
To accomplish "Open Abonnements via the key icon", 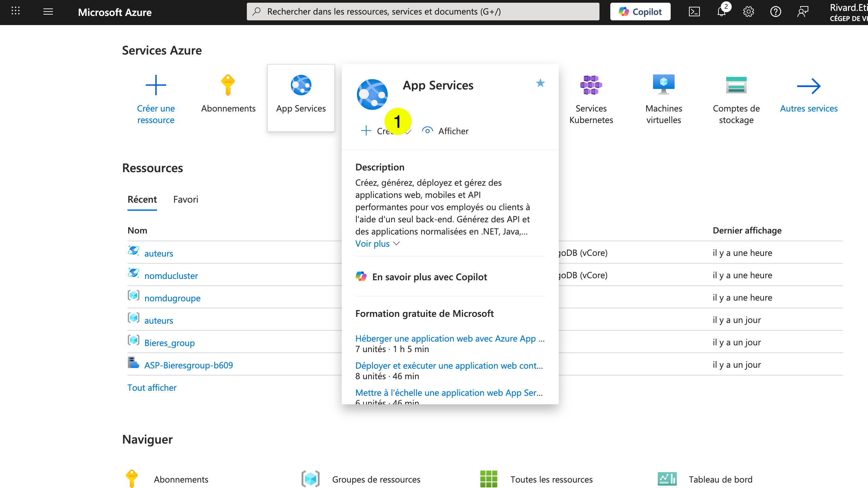I will pos(228,85).
